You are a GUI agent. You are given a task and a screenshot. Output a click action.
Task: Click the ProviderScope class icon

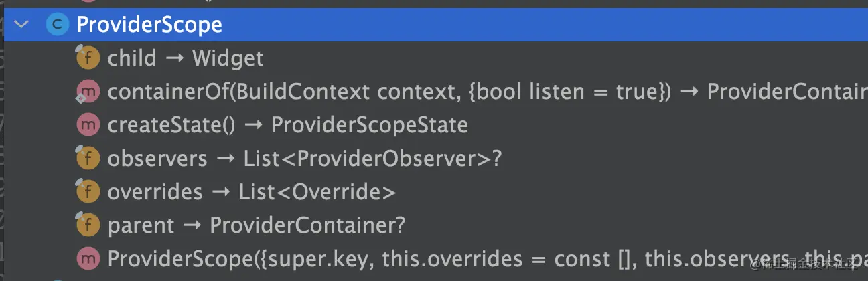[56, 25]
